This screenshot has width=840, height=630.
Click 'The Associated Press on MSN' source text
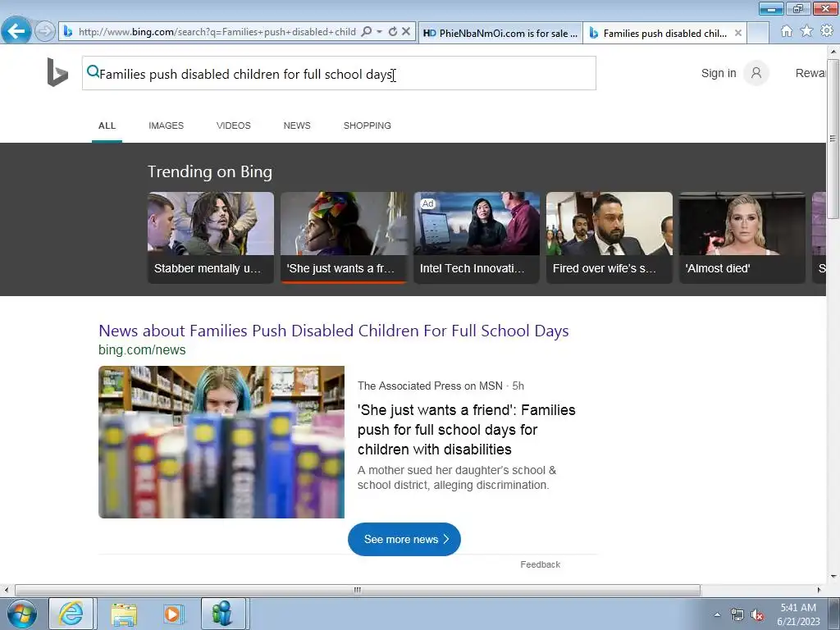pos(430,386)
